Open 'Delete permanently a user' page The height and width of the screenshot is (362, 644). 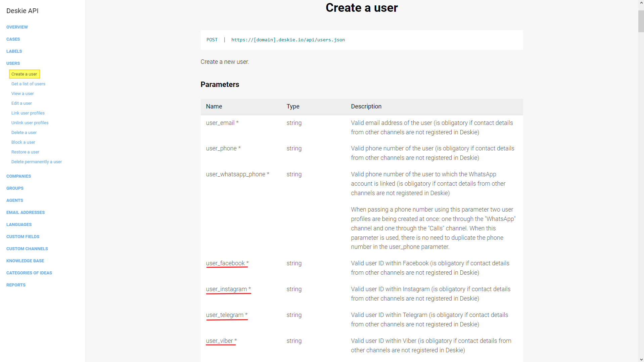[37, 162]
